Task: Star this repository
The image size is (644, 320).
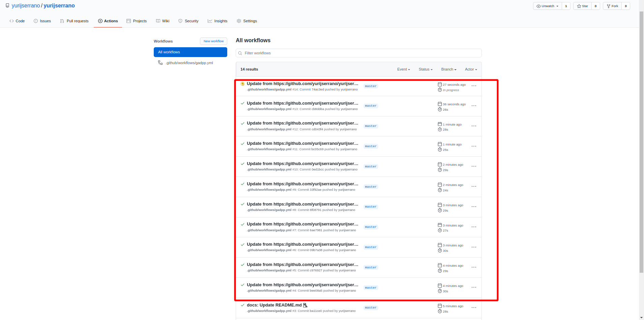Action: pyautogui.click(x=583, y=6)
